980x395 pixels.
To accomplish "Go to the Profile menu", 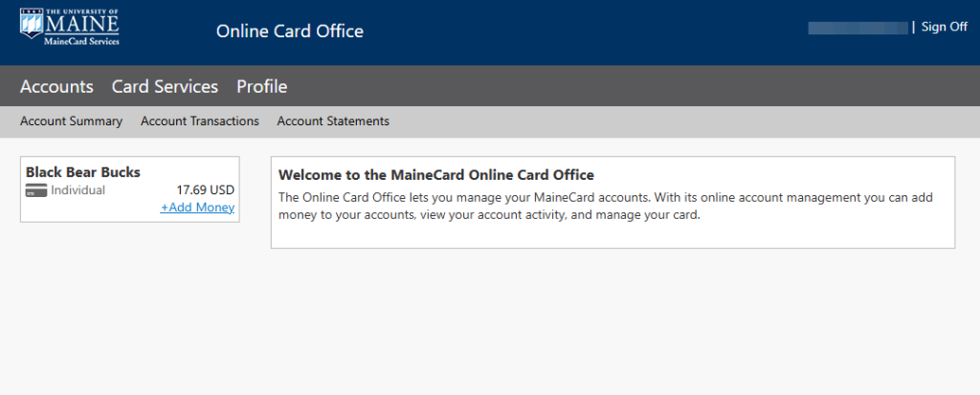I will [262, 86].
